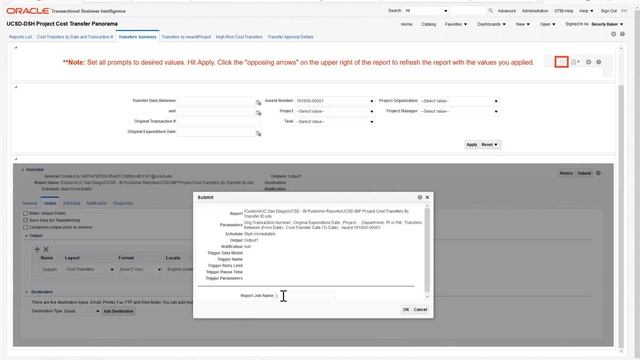Click the dashboard help icon below user name

click(622, 34)
